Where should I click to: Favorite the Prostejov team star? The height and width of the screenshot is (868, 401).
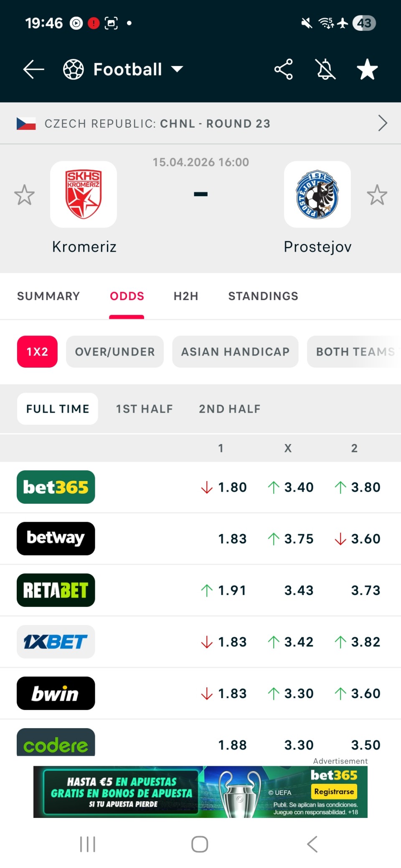[377, 195]
